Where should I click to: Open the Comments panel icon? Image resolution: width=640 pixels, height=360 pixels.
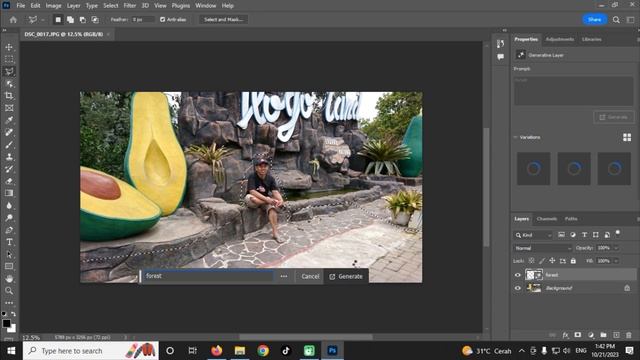tap(500, 57)
